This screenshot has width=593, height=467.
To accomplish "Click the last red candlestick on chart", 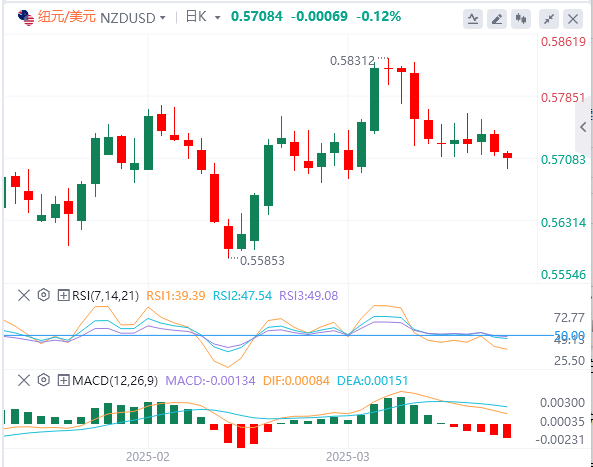I will pyautogui.click(x=507, y=155).
